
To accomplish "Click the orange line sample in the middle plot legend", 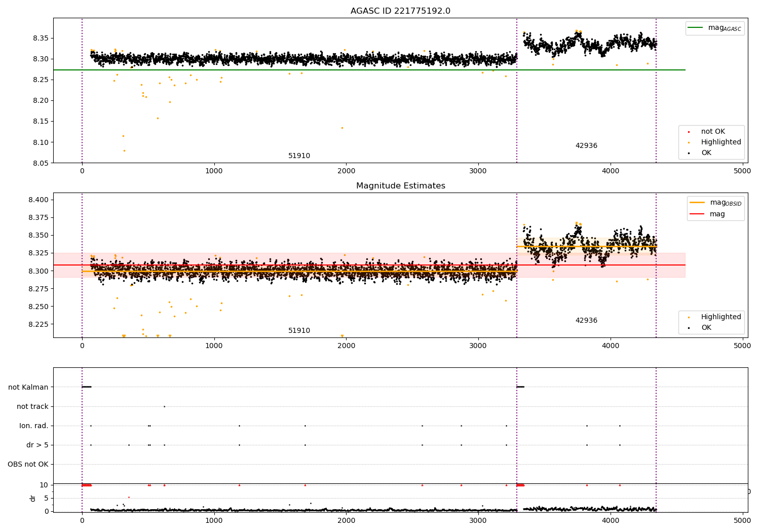I will click(x=697, y=202).
